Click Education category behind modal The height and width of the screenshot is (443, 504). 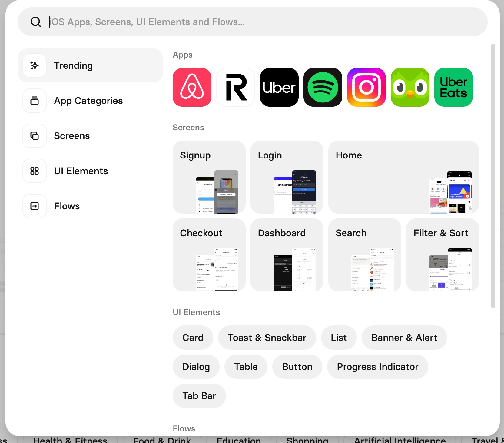239,440
